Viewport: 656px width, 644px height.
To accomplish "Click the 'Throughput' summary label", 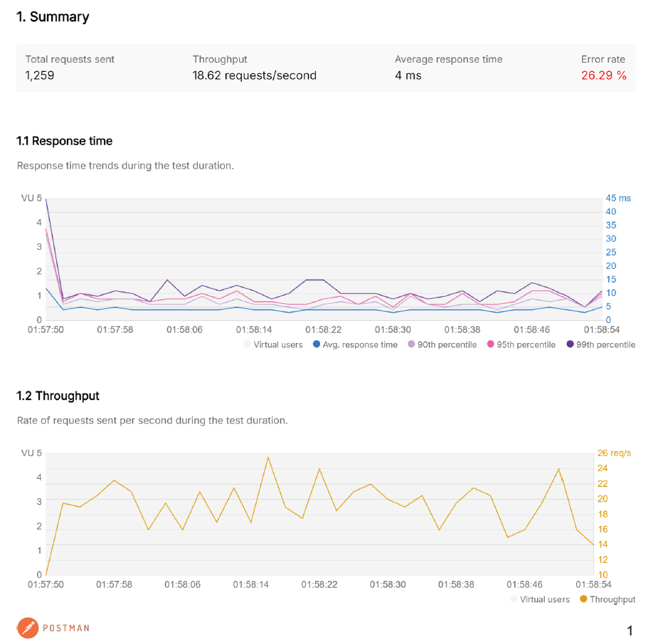I will pyautogui.click(x=220, y=60).
